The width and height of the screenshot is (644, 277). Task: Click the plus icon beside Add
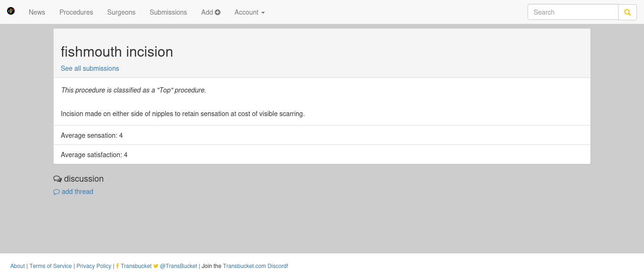(x=218, y=12)
